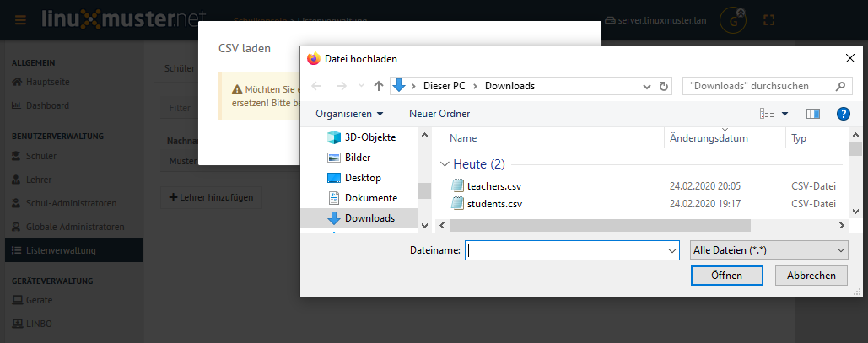Viewport: 868px width, 343px height.
Task: Click the Filter field on web page
Action: 180,108
